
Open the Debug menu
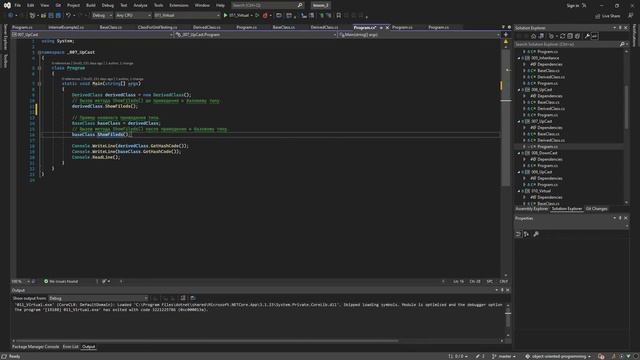point(108,5)
